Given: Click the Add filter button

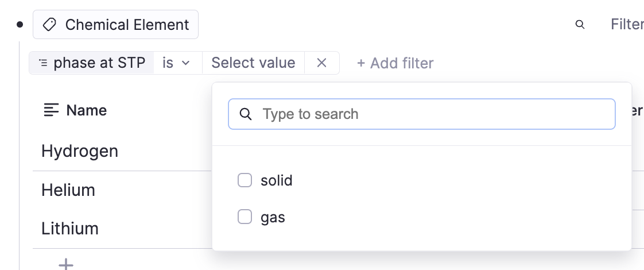Looking at the screenshot, I should tap(395, 63).
